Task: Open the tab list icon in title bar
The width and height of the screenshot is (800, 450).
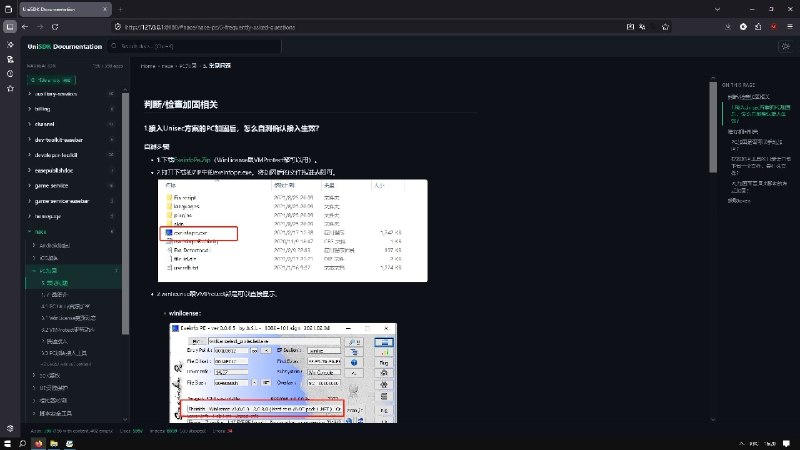Action: pos(9,9)
